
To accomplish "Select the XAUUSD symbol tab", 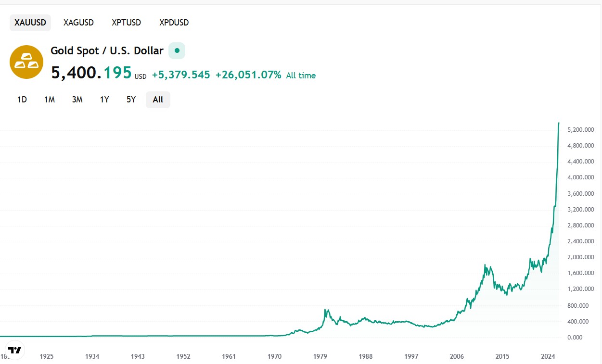I will pyautogui.click(x=30, y=23).
